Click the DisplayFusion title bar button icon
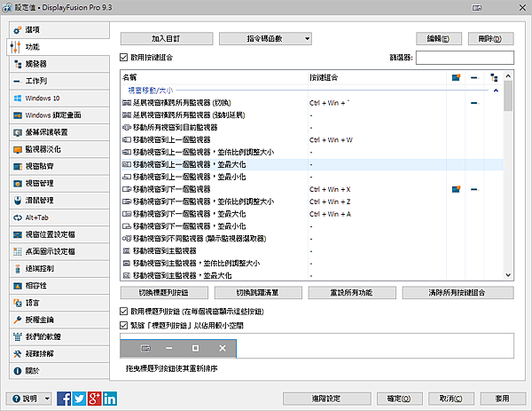 click(477, 8)
